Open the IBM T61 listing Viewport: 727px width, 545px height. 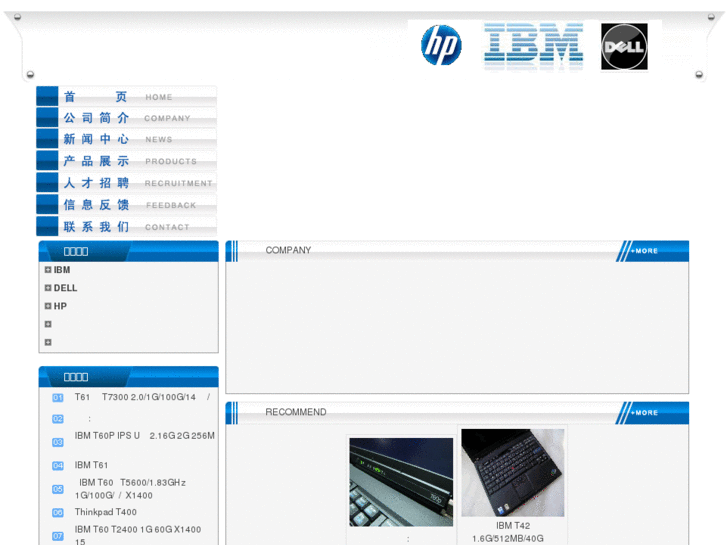point(91,465)
